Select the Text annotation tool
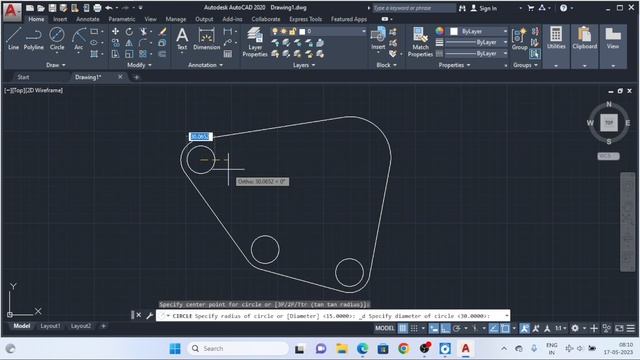 182,39
